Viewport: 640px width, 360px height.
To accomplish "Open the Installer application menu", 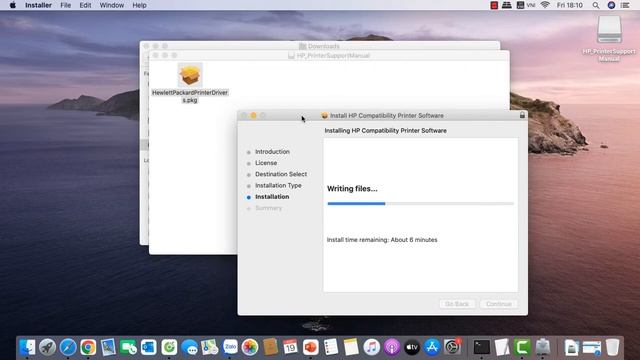I will [38, 5].
